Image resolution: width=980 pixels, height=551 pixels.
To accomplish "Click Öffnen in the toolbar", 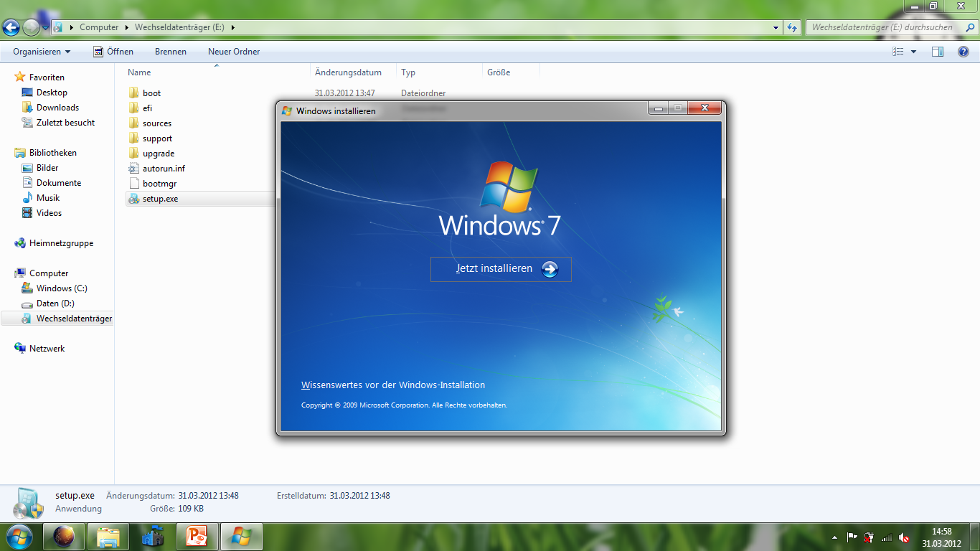I will coord(113,52).
